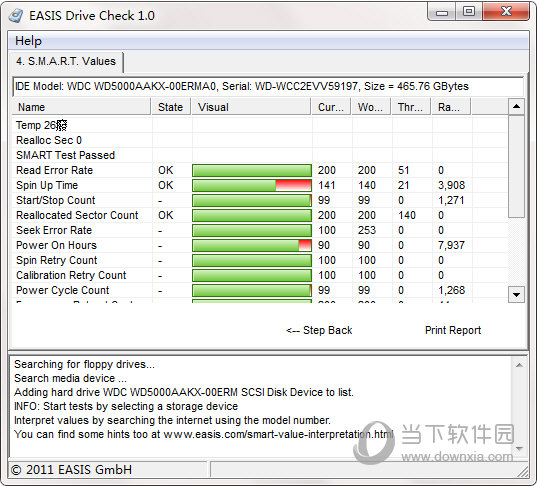Click the Ra... column header

point(451,107)
